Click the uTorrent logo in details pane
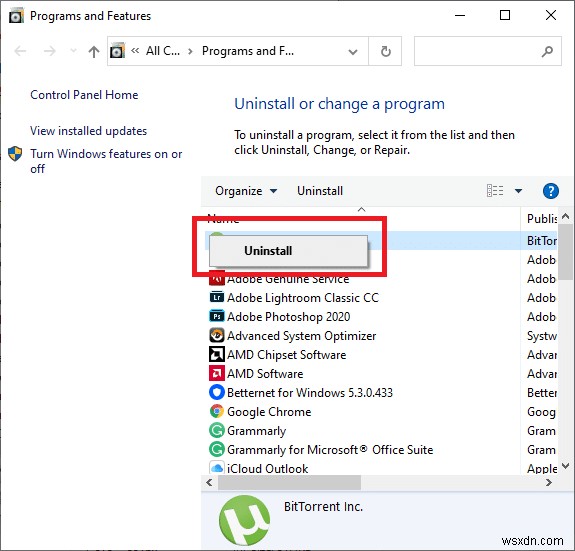The image size is (575, 551). pyautogui.click(x=244, y=520)
